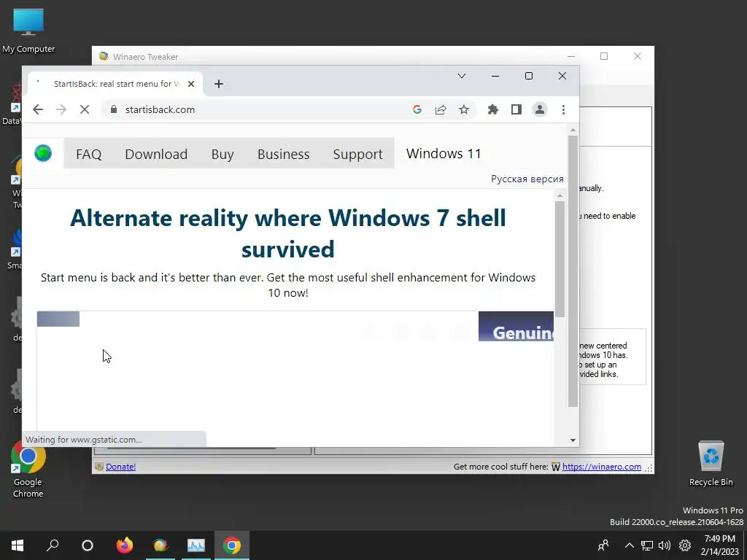Image resolution: width=747 pixels, height=560 pixels.
Task: Open the volume speaker tray icon
Action: (664, 545)
